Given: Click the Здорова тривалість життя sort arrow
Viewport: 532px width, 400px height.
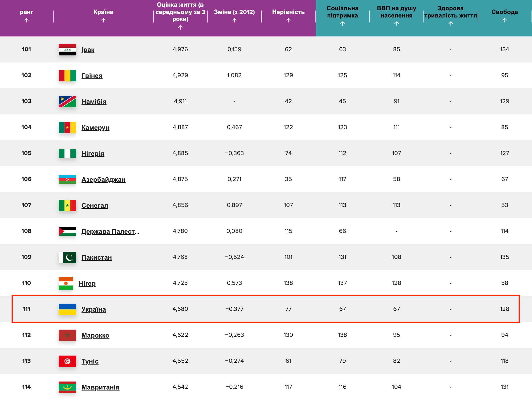Looking at the screenshot, I should pyautogui.click(x=451, y=24).
